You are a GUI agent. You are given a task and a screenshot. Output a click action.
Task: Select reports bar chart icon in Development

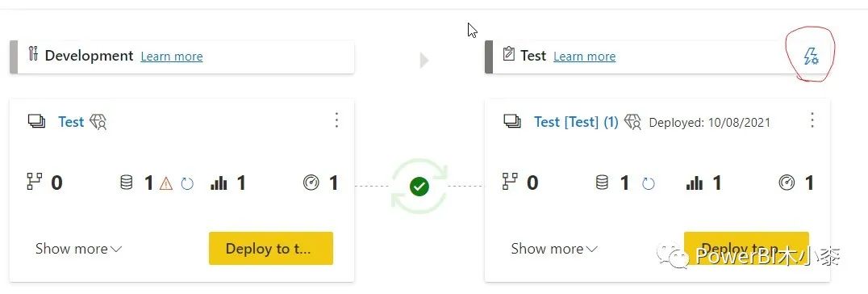[x=219, y=183]
